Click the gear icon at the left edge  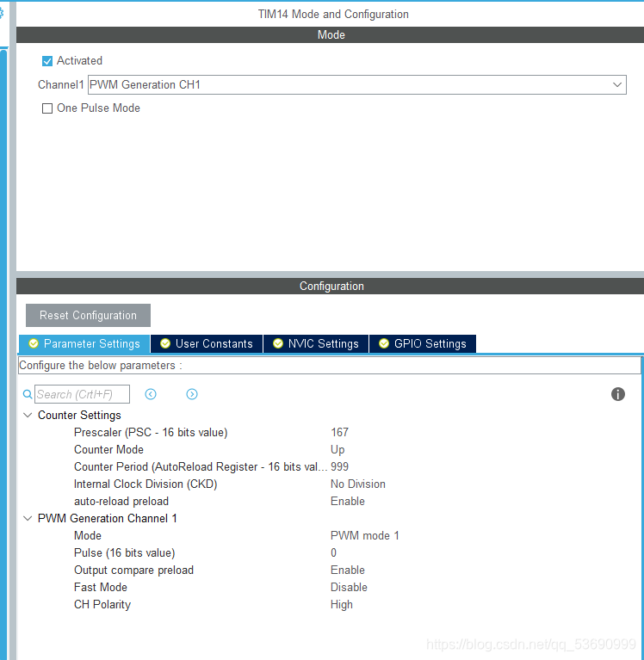[x=2, y=13]
